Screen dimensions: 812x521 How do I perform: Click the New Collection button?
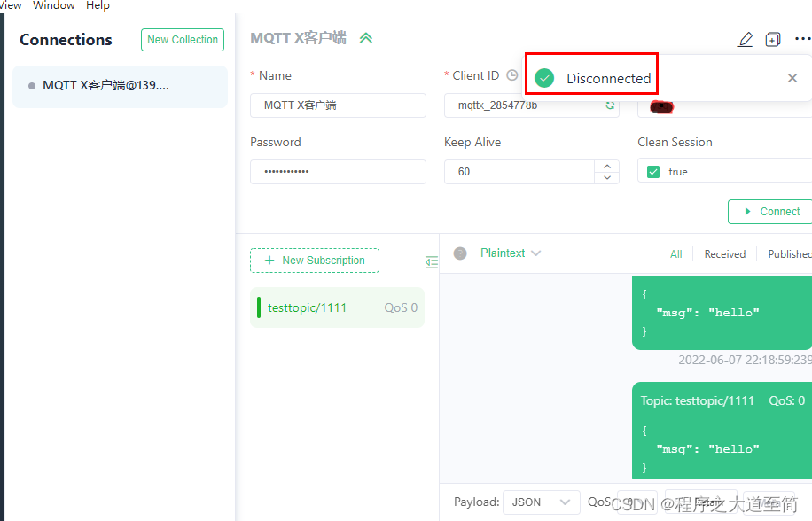tap(183, 40)
